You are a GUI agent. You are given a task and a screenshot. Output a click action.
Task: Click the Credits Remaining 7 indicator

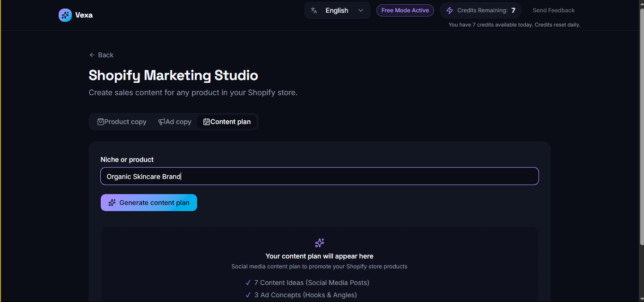click(480, 10)
